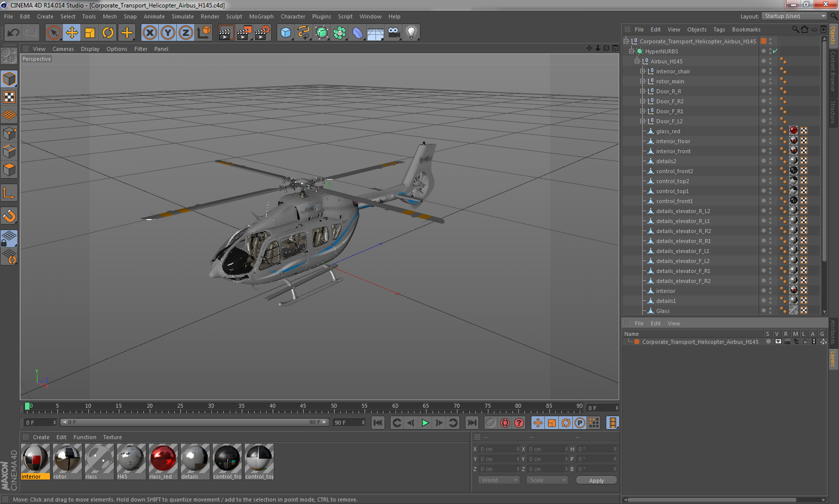This screenshot has height=504, width=839.
Task: Open Edit Render Settings
Action: (262, 33)
